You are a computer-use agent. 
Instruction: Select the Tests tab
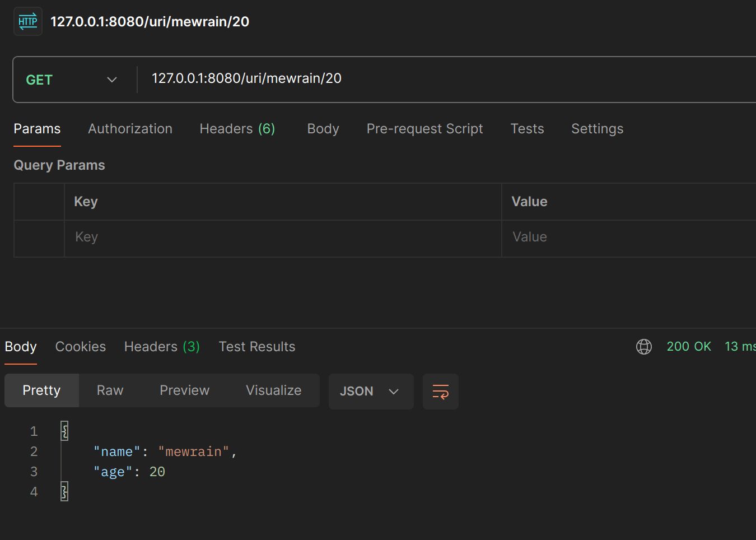click(x=527, y=129)
